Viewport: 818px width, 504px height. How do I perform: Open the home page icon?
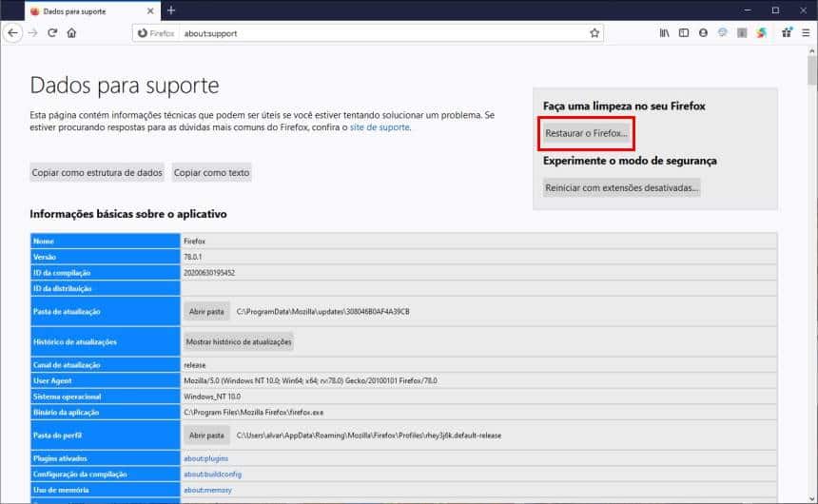click(x=71, y=33)
